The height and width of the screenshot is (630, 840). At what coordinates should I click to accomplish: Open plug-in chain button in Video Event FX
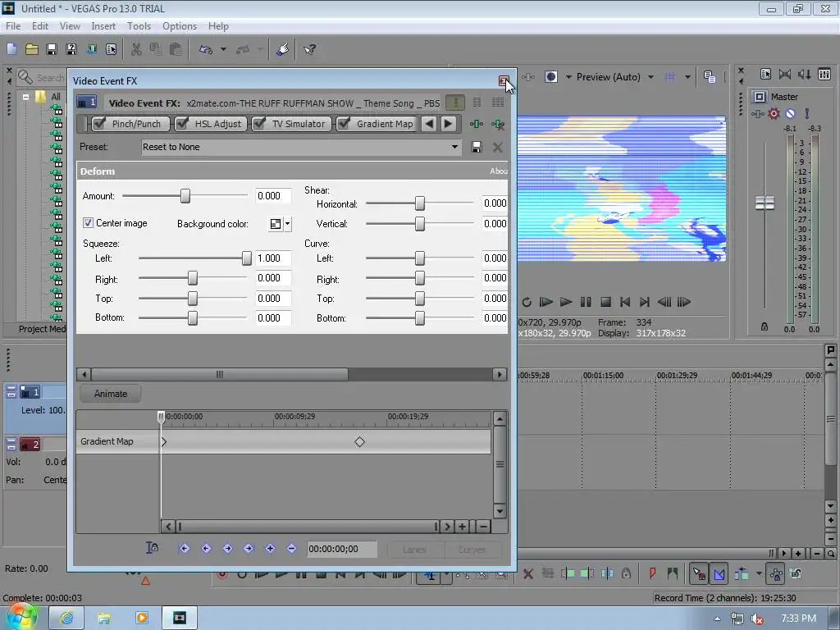tap(477, 124)
